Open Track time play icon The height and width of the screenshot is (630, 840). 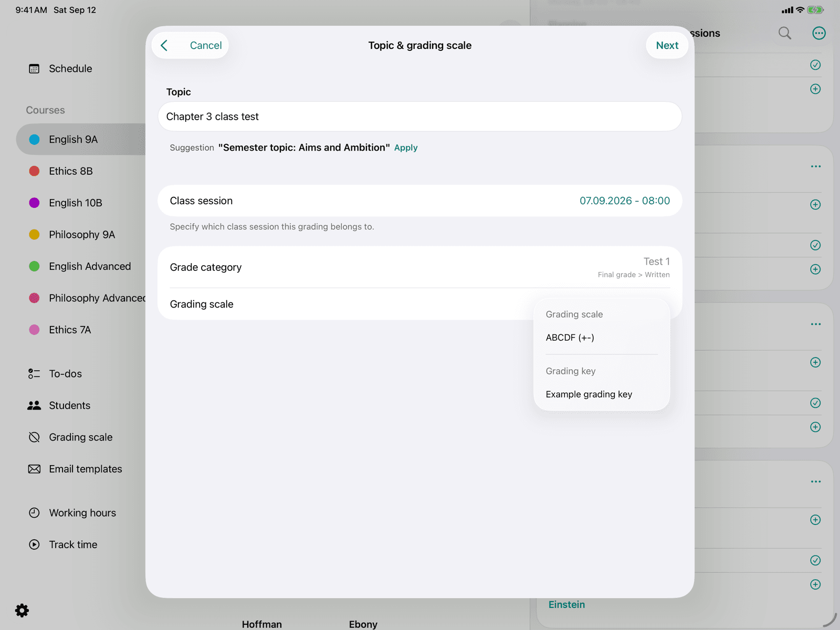pos(34,545)
